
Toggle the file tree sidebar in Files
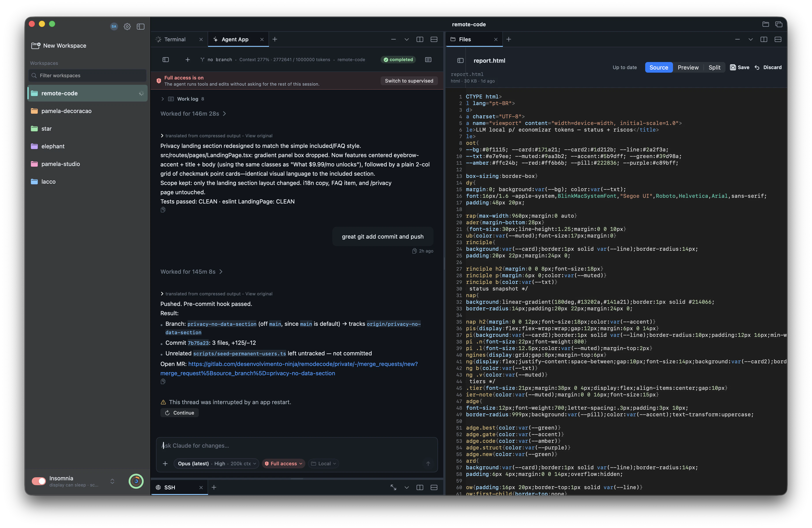pos(460,60)
